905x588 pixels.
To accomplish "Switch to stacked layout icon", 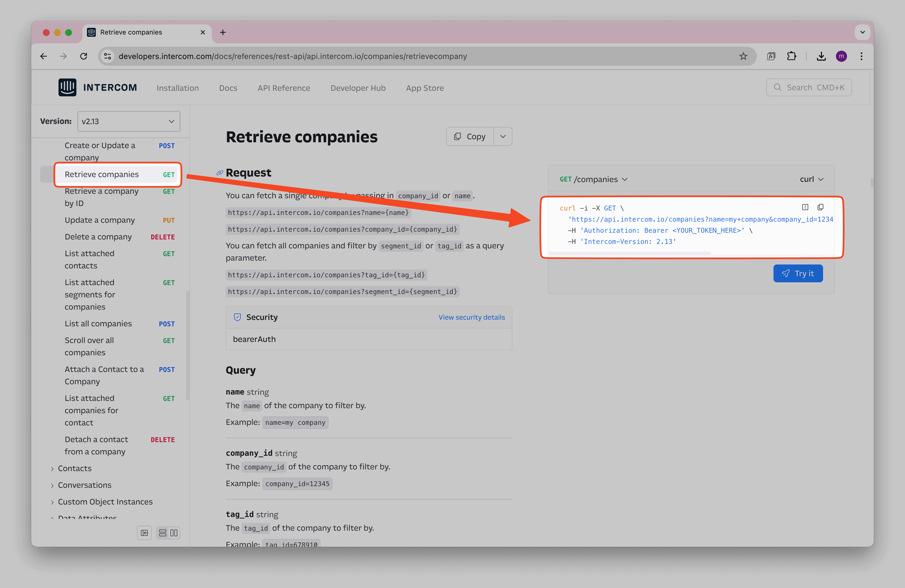I will tap(162, 533).
